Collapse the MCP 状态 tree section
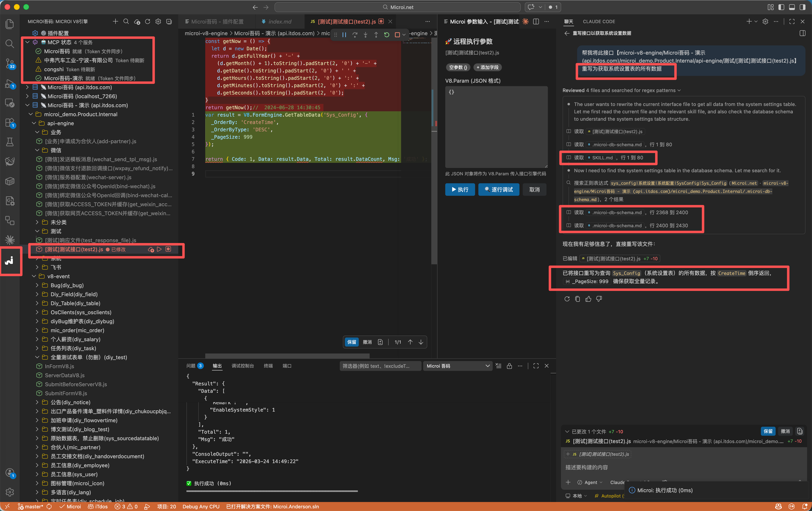Viewport: 812px width, 511px height. coord(27,42)
